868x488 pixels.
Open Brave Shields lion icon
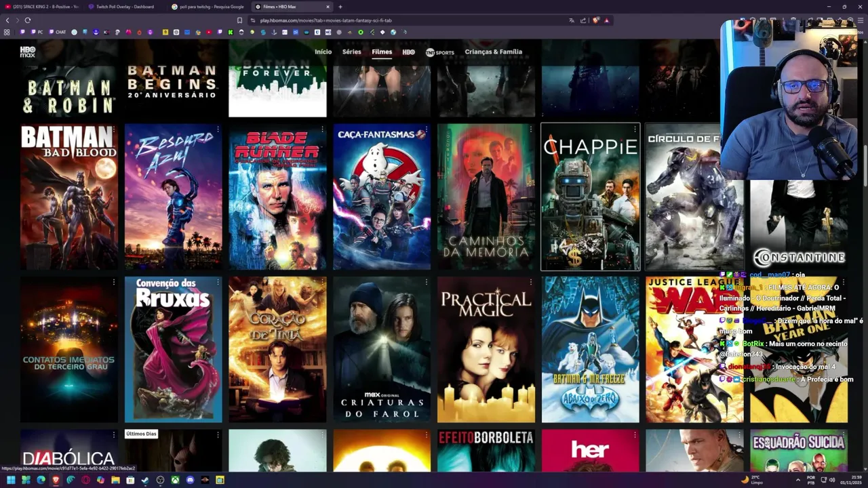pos(595,20)
